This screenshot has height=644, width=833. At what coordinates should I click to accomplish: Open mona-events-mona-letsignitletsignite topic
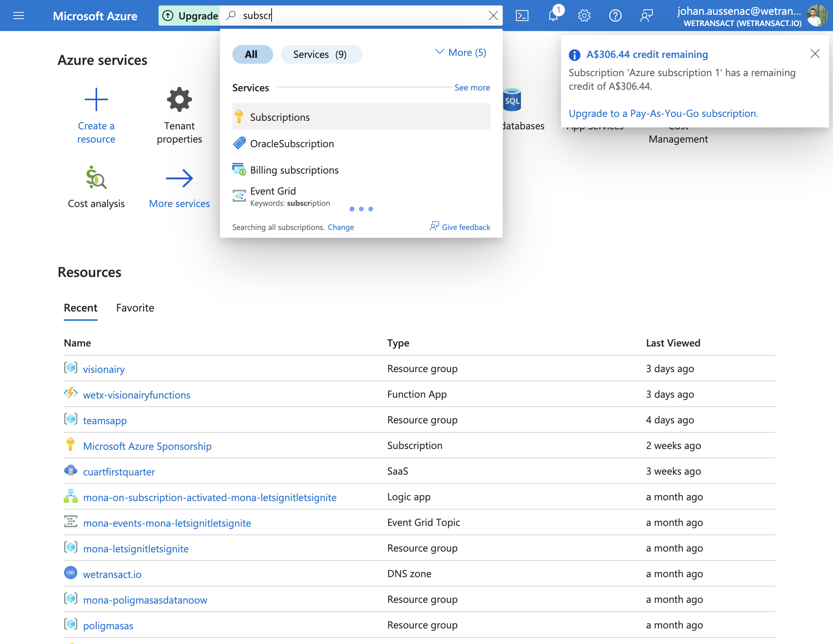coord(167,523)
